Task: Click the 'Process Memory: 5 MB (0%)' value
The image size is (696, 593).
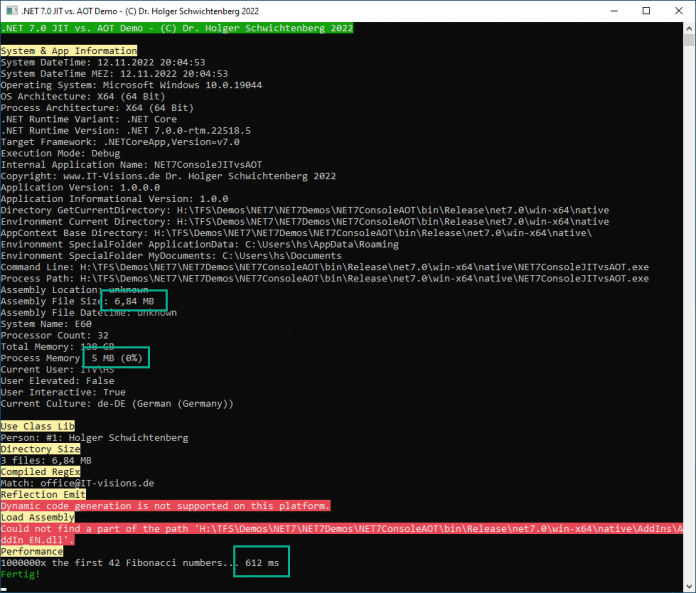Action: [117, 358]
